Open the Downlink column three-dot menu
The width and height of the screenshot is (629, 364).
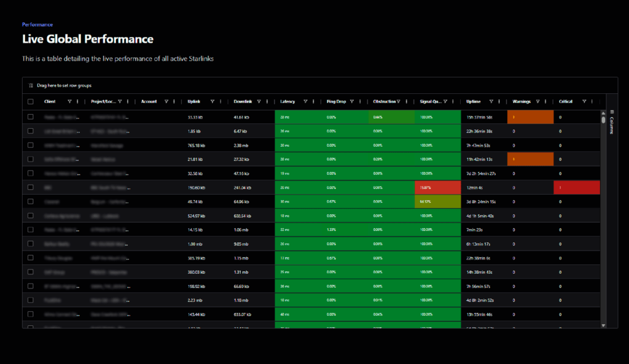(x=267, y=101)
